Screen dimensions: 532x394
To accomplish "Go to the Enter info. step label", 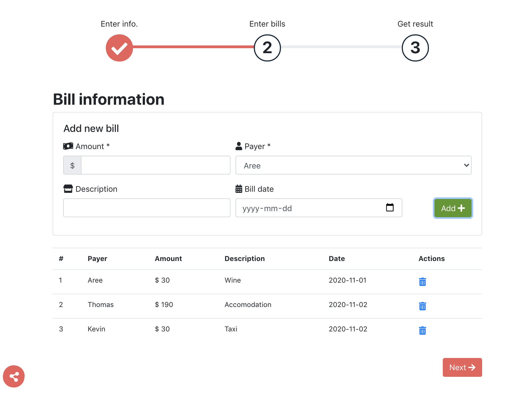I will [x=119, y=24].
